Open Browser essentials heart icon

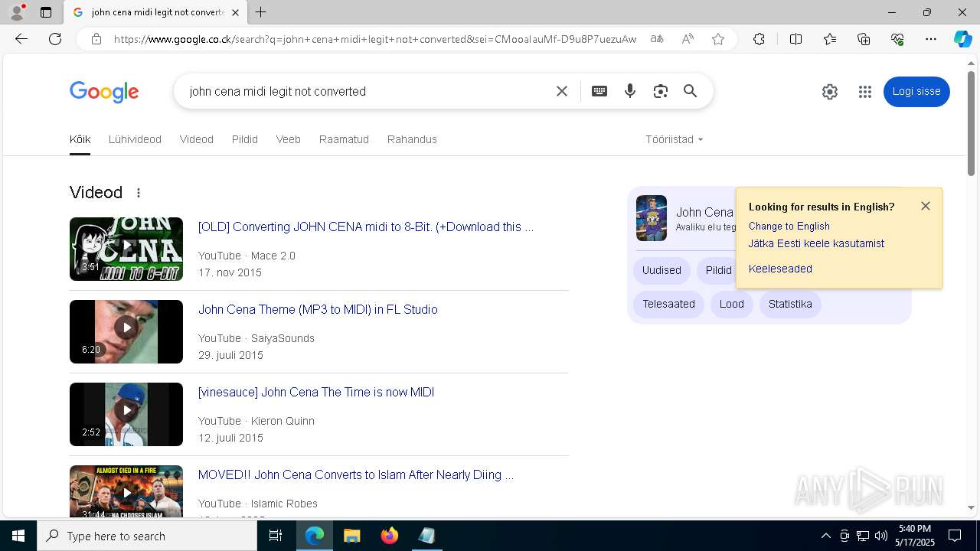897,39
